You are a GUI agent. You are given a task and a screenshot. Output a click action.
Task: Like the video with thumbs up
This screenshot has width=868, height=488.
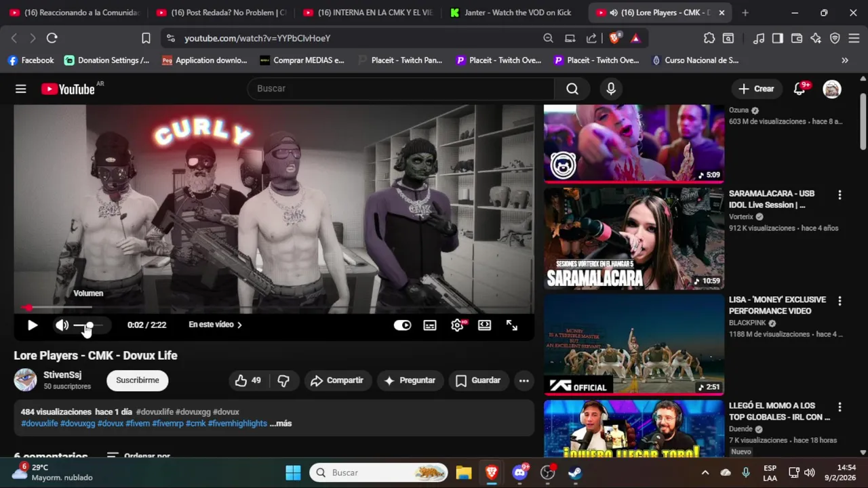(248, 381)
